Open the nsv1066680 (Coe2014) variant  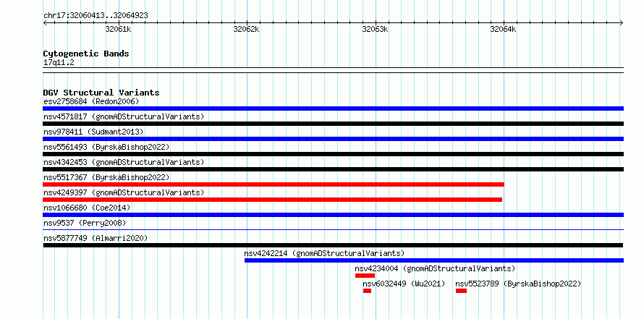[87, 208]
